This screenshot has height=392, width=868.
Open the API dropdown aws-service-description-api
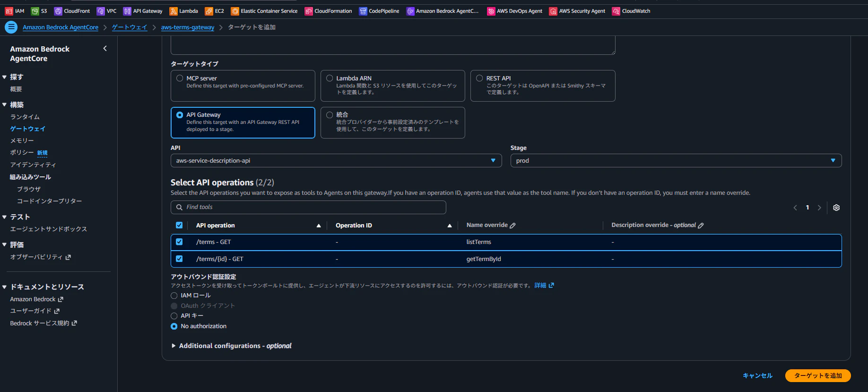click(336, 161)
